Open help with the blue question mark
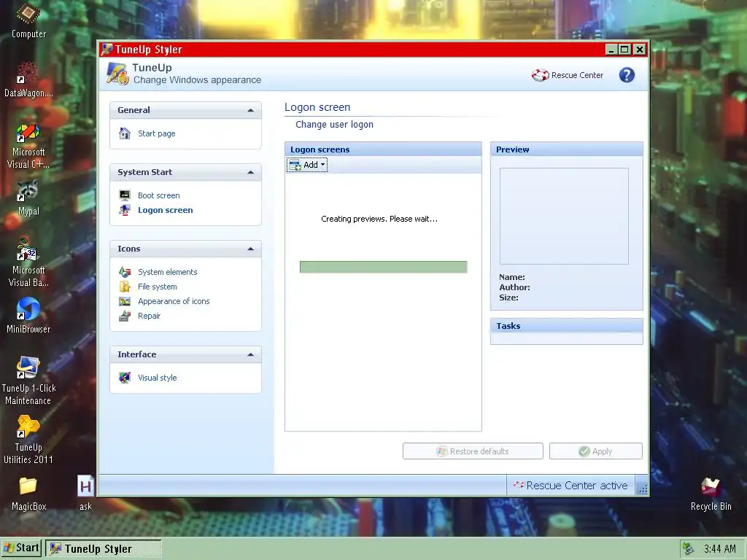Image resolution: width=747 pixels, height=560 pixels. click(x=627, y=75)
